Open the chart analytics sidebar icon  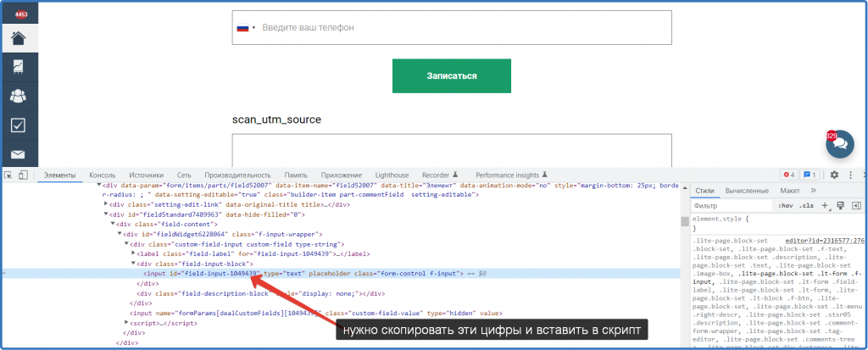pyautogui.click(x=19, y=66)
